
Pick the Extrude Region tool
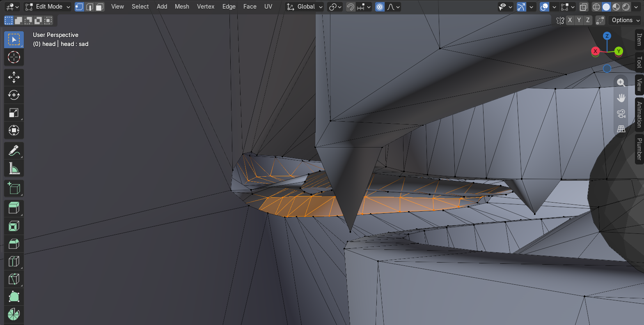[x=14, y=208]
